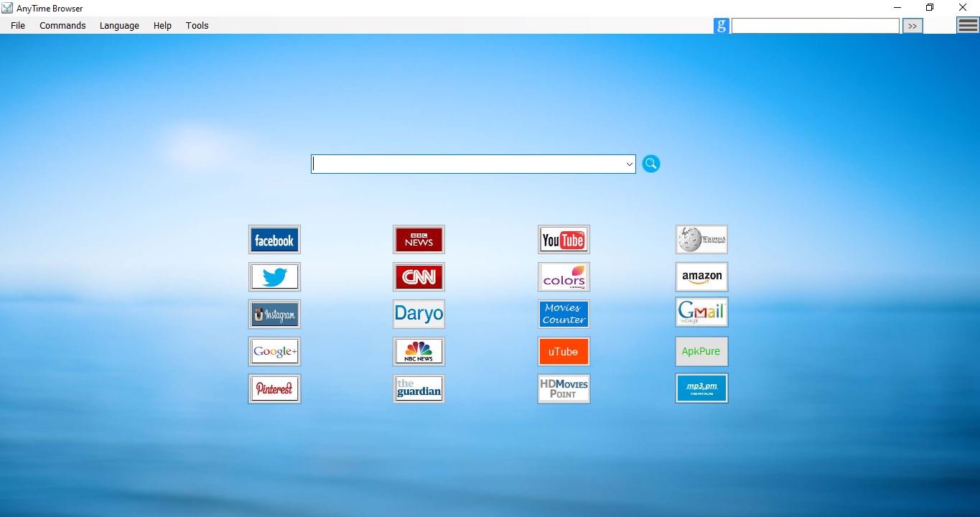Open The Guardian shortcut tile

click(x=419, y=389)
